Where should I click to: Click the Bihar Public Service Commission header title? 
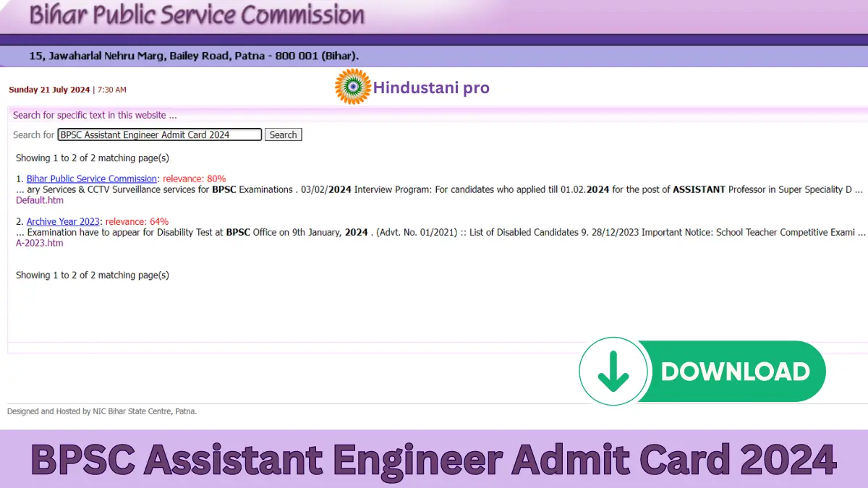[x=197, y=15]
